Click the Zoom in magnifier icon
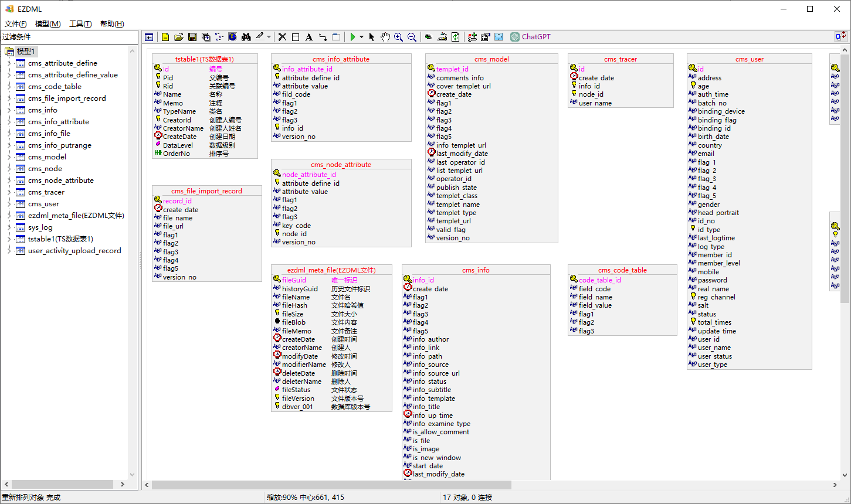Image resolution: width=851 pixels, height=504 pixels. click(x=399, y=37)
